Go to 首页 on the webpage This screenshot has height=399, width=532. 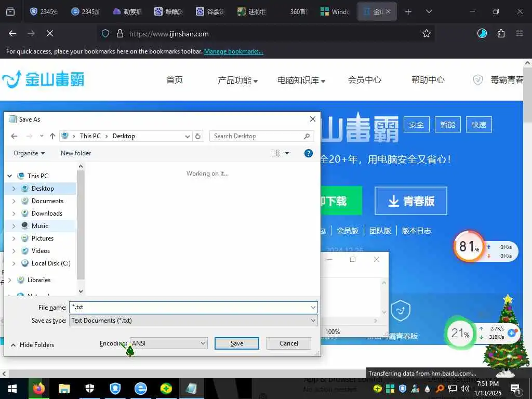175,80
